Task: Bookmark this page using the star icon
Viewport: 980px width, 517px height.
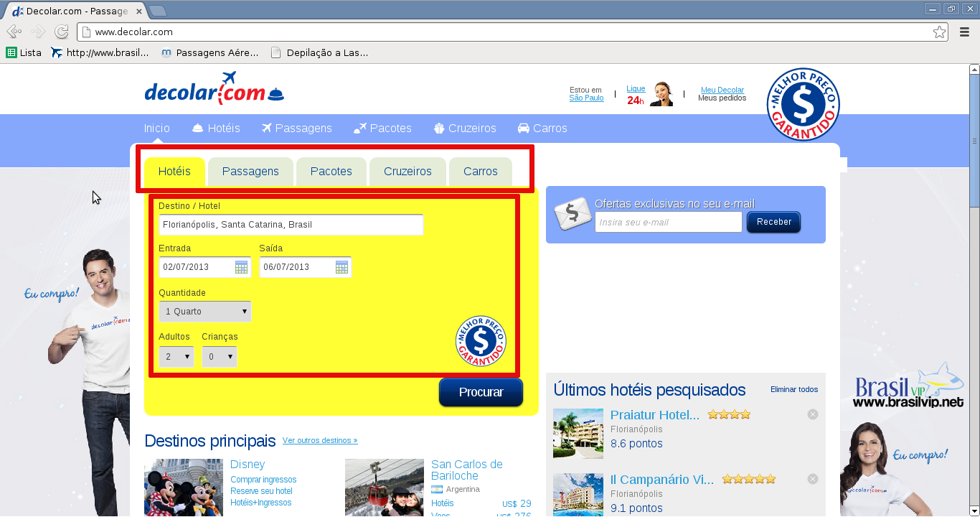Action: pos(939,32)
